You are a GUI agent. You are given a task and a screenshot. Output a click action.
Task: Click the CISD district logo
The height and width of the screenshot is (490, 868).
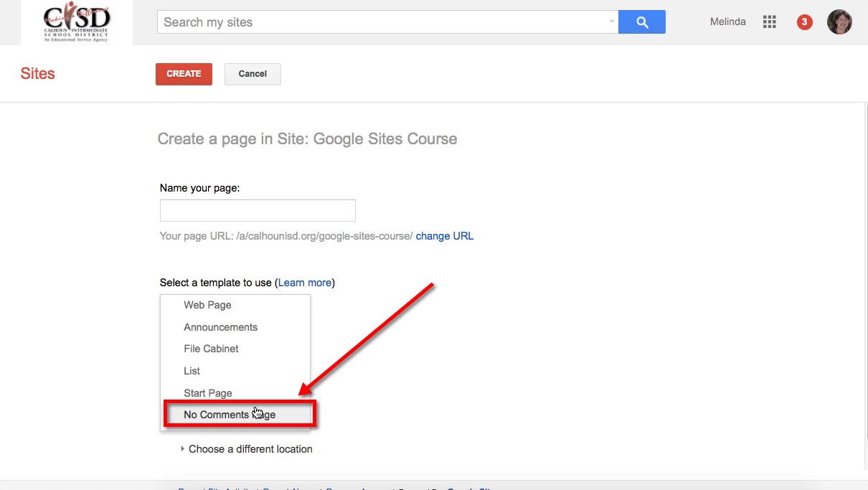point(77,23)
